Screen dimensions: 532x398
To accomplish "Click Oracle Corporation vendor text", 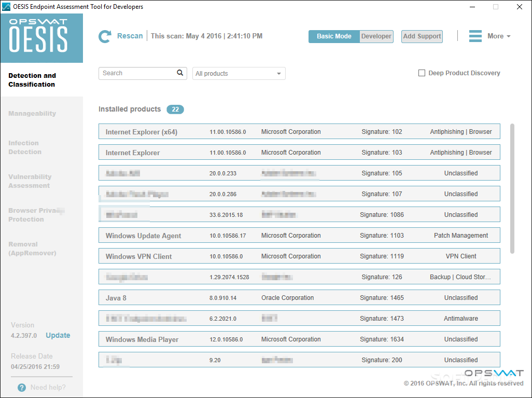I will click(287, 297).
